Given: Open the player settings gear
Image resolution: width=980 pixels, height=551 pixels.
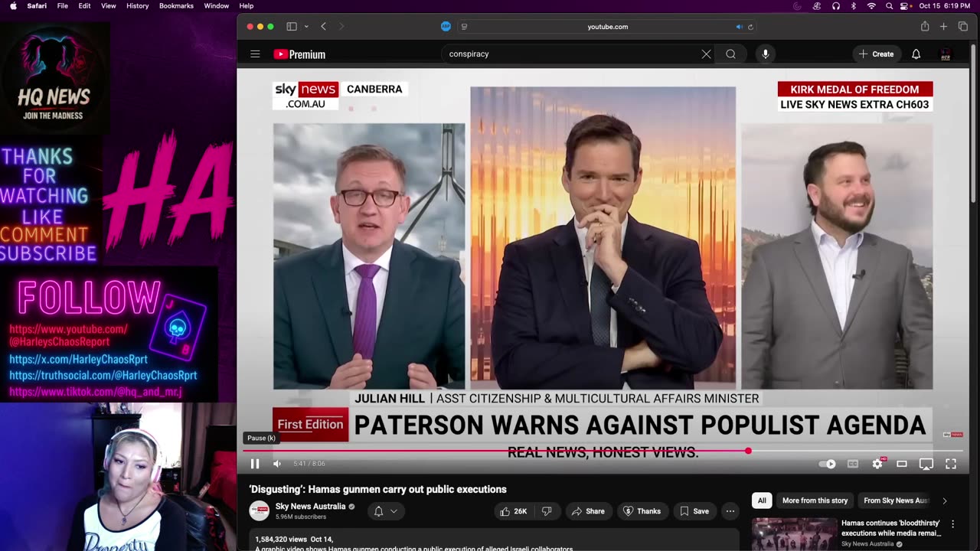Looking at the screenshot, I should pos(877,464).
